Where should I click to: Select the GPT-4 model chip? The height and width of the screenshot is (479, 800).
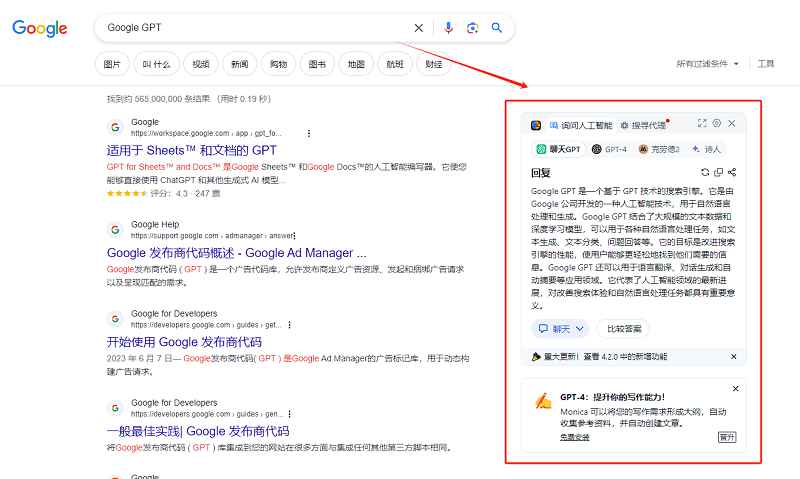point(609,149)
